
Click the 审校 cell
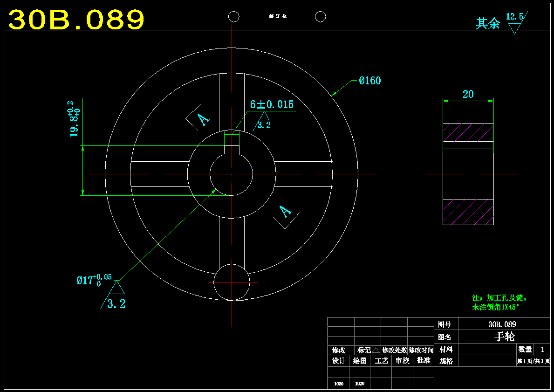(402, 361)
